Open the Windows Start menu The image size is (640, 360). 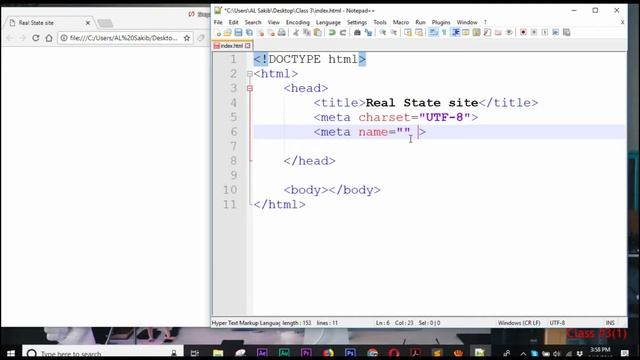point(11,353)
